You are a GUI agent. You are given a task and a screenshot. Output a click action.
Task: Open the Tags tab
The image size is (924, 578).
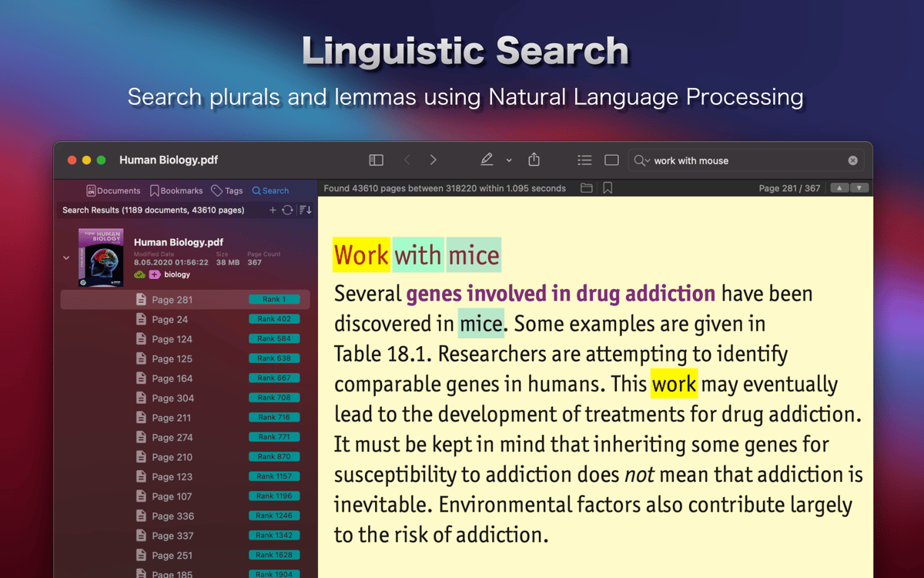point(227,190)
